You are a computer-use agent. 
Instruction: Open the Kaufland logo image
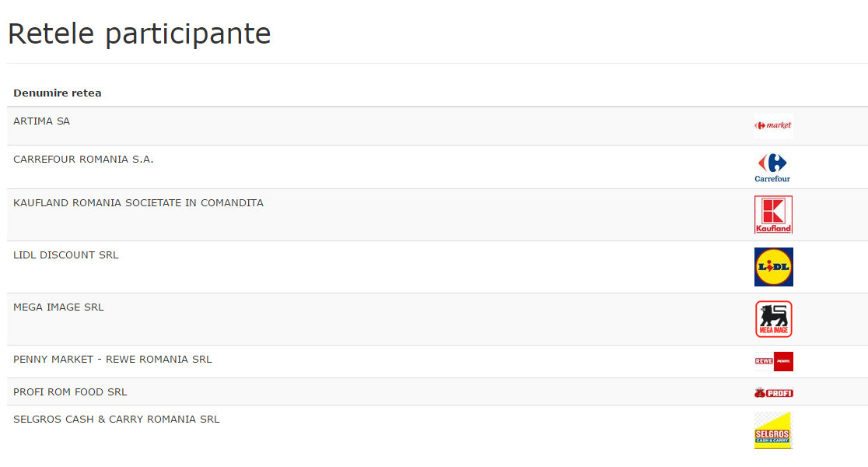click(773, 215)
